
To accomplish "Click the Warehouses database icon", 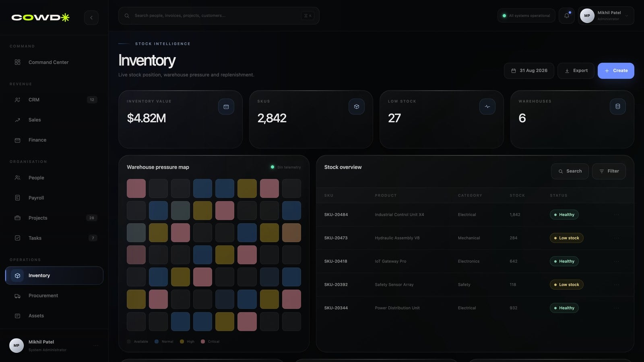I will point(618,107).
